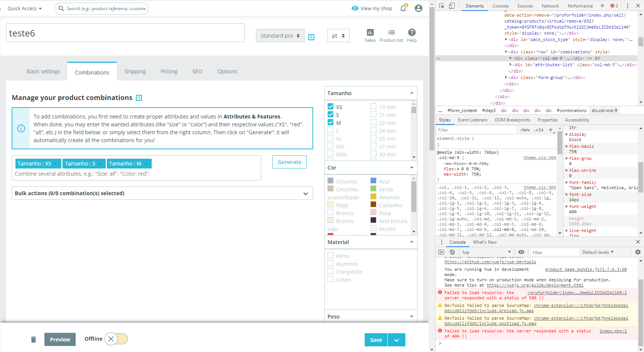Remove the Tamanho : XS tag
This screenshot has height=352, width=644.
(x=55, y=164)
